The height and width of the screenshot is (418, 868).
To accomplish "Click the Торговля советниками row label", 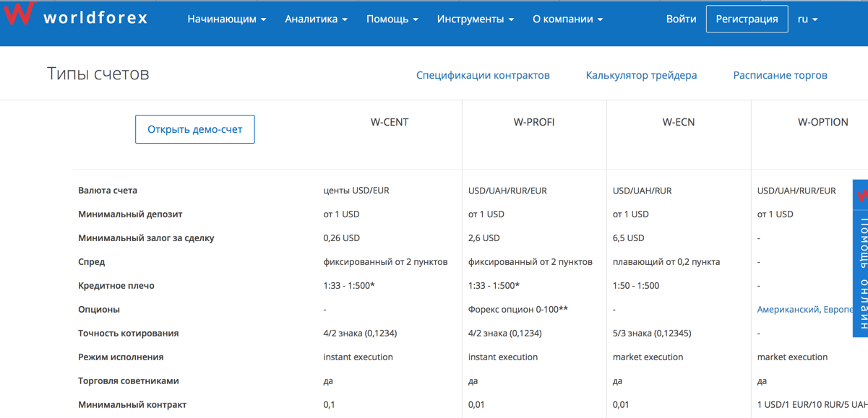I will (129, 381).
